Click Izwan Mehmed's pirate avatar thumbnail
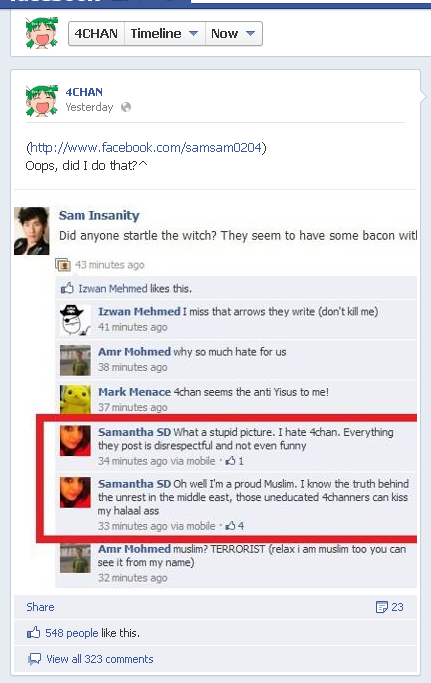431x683 pixels. coord(75,320)
